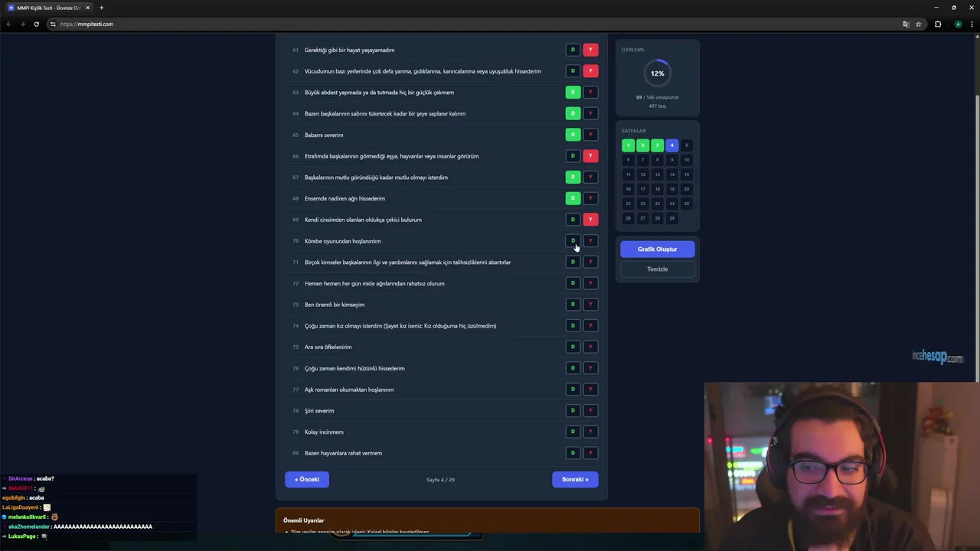Answer D for question 70 Körebe oyunundan hoşlanırdım

click(x=573, y=241)
